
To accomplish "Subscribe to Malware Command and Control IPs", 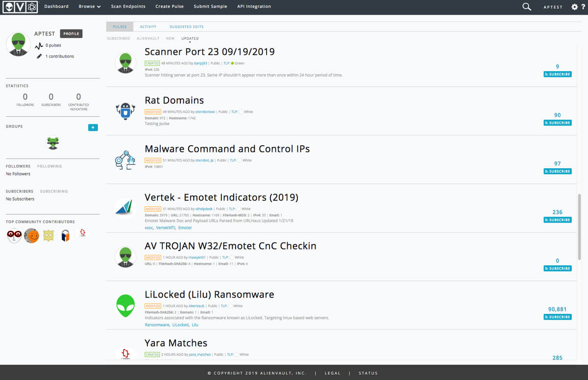I will pos(558,172).
